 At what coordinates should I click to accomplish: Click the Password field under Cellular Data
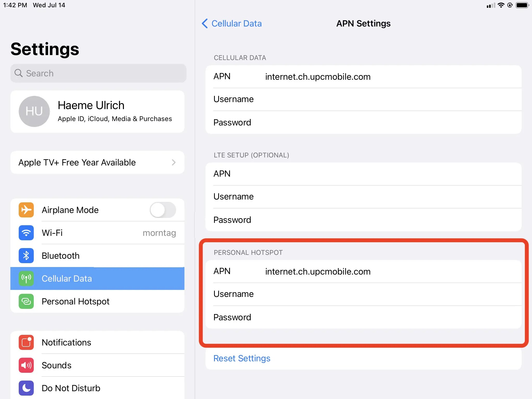coord(364,122)
